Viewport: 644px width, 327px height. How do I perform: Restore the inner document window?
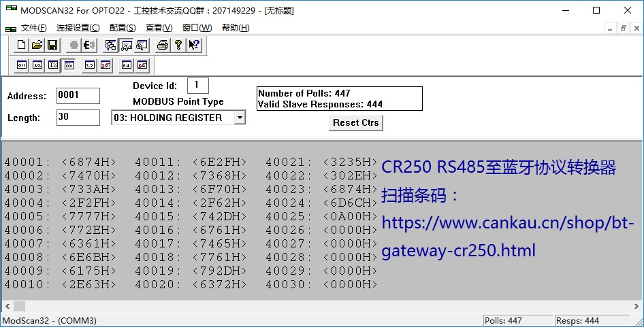click(624, 29)
